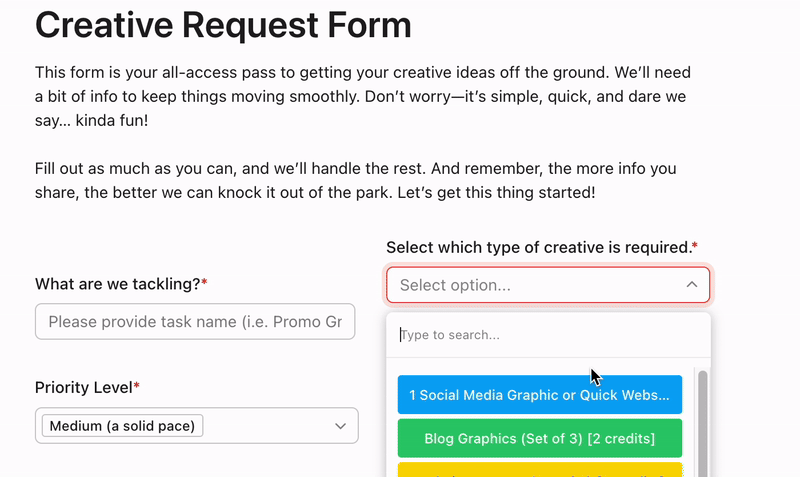Choose 'Blog Graphics (Set of 3) [2 credits]' option

coord(540,438)
